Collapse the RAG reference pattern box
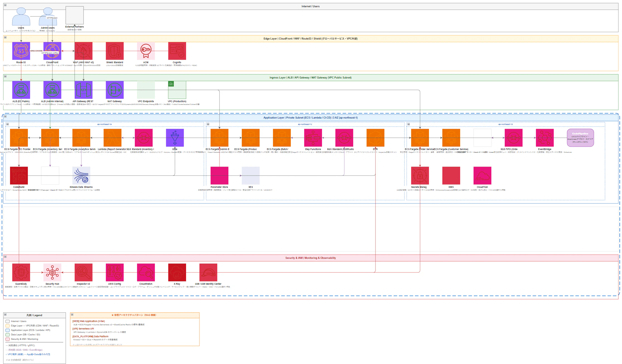The height and width of the screenshot is (364, 622). [x=72, y=314]
